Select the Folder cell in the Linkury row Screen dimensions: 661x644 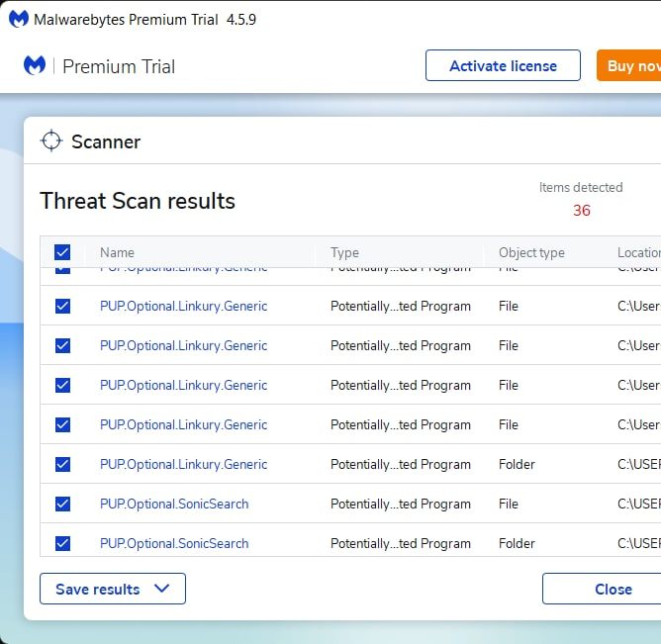[517, 464]
